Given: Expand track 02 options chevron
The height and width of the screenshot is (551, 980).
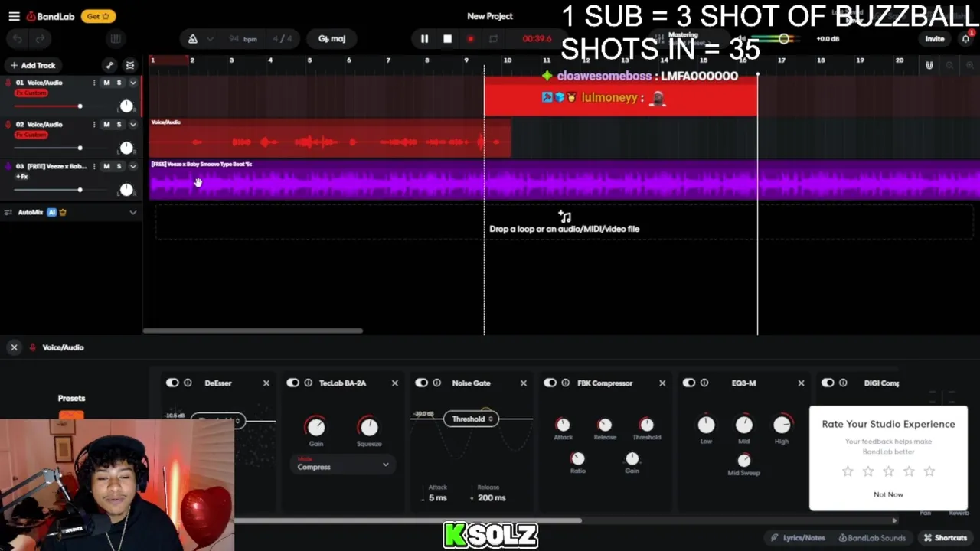Looking at the screenshot, I should (x=132, y=124).
